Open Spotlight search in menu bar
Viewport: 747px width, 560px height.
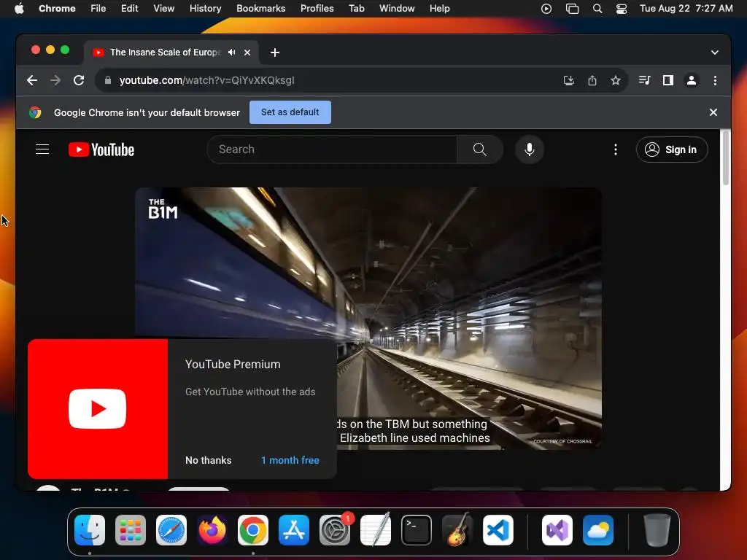pyautogui.click(x=597, y=9)
